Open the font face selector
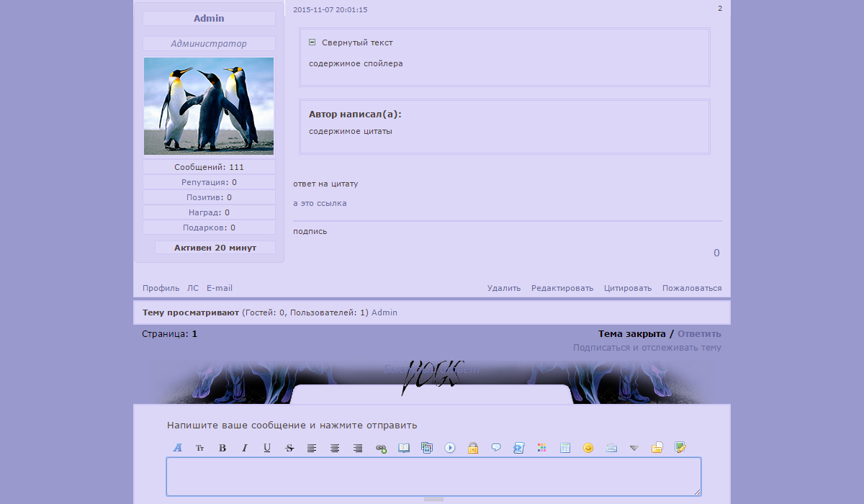Screen dimensions: 864x504 click(x=177, y=448)
